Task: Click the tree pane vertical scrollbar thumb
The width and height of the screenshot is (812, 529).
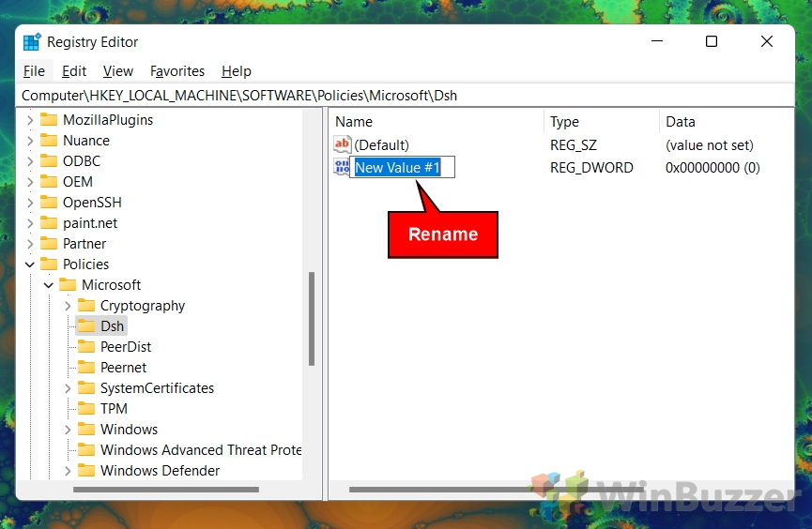Action: coord(312,319)
